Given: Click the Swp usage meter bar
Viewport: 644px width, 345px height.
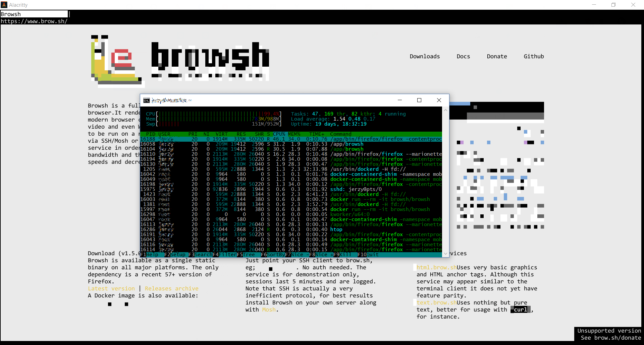Looking at the screenshot, I should pyautogui.click(x=214, y=124).
